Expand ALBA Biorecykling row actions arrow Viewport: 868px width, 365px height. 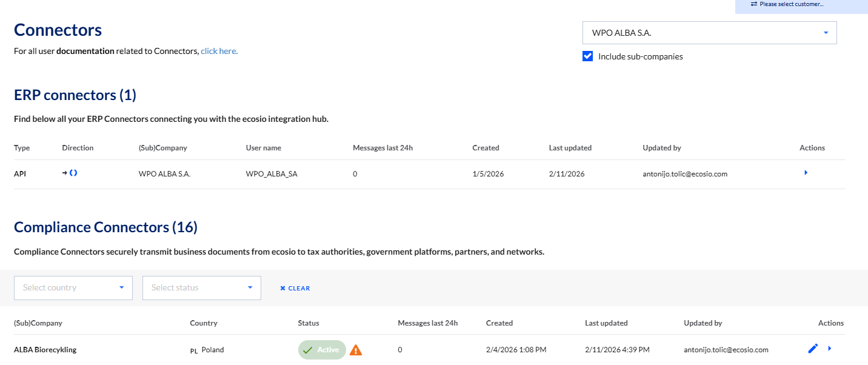(830, 349)
